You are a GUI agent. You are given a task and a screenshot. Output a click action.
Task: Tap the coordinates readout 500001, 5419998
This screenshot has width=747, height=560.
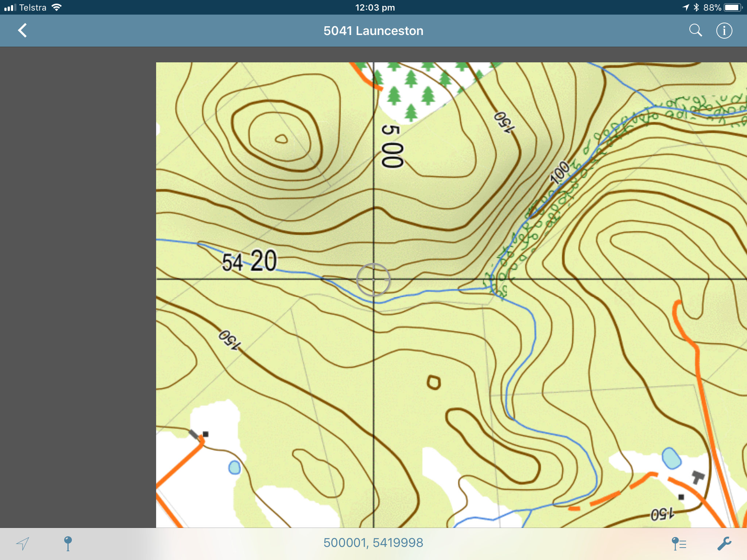point(373,542)
